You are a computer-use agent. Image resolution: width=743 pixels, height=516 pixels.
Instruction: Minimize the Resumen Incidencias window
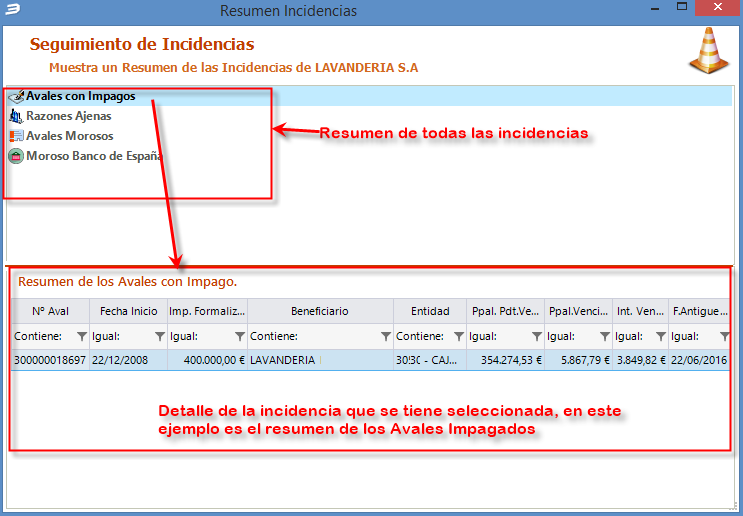pyautogui.click(x=656, y=8)
